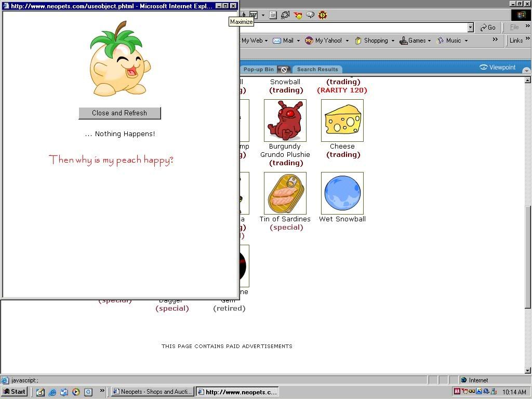Click the happy peach item image
This screenshot has height=399, width=532.
point(120,58)
